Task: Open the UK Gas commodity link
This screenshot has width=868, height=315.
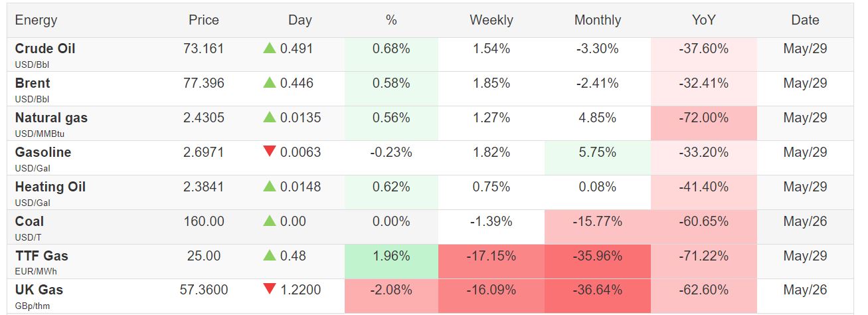Action: click(x=39, y=290)
